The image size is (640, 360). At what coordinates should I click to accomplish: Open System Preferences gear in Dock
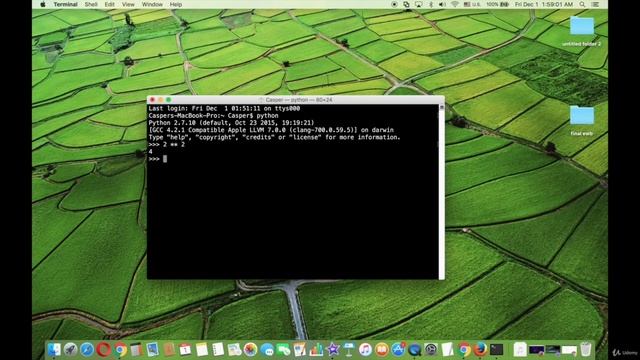(431, 349)
